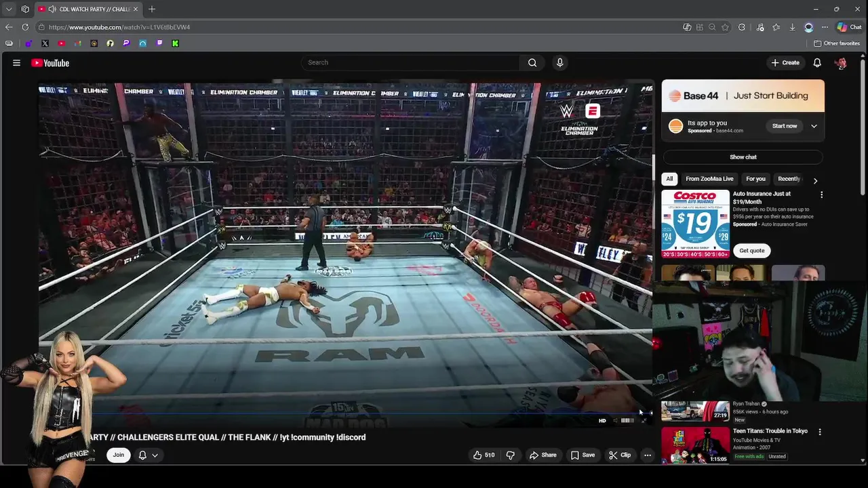Share the video

(x=542, y=455)
